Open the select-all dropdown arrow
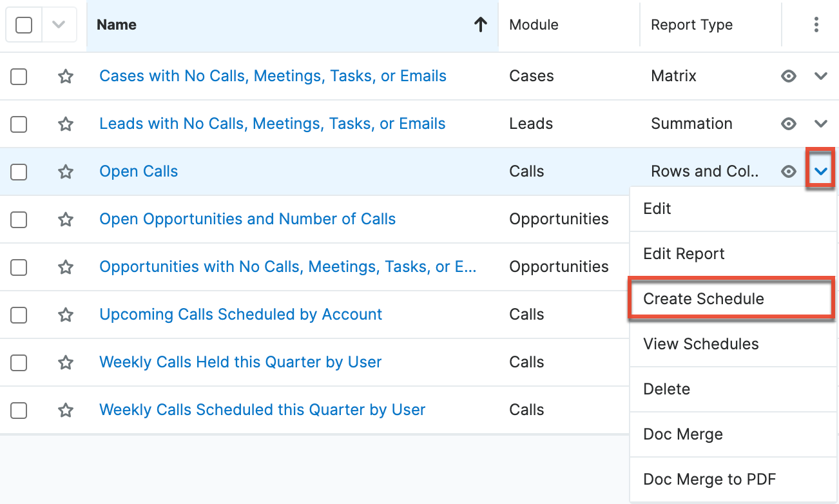This screenshot has width=839, height=504. [58, 24]
